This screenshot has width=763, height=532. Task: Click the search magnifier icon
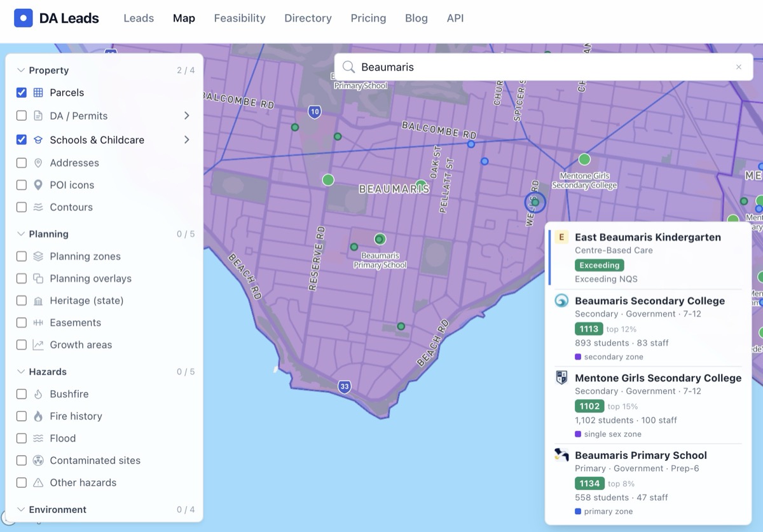tap(348, 67)
